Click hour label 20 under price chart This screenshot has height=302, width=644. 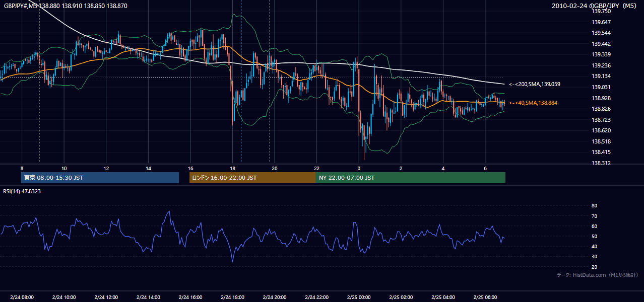tap(275, 168)
